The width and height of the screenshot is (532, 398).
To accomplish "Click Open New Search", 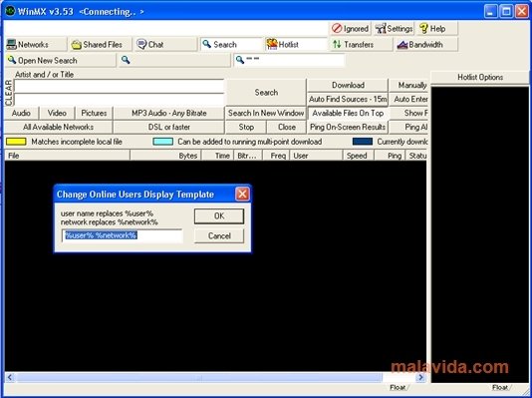I will click(61, 61).
